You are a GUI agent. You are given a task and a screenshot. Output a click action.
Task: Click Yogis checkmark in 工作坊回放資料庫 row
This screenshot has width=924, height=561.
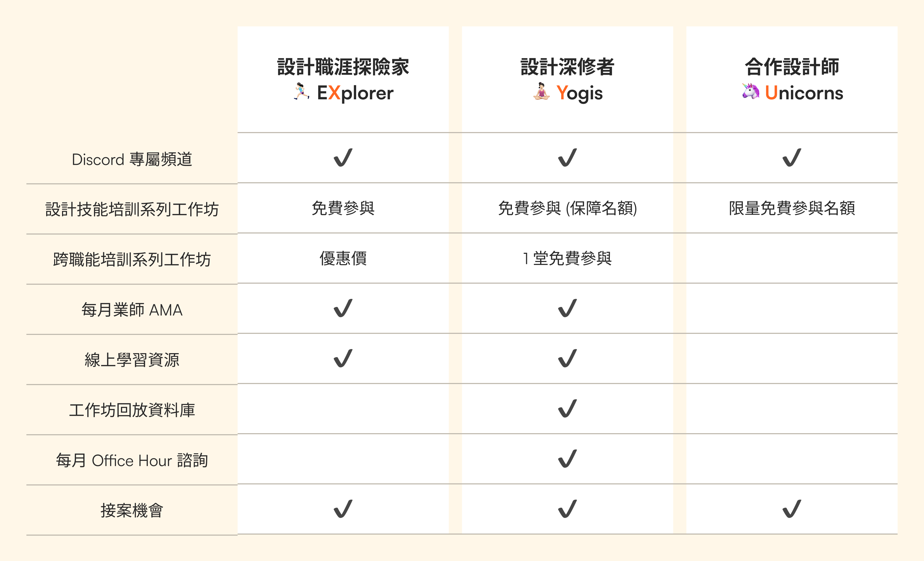click(567, 409)
